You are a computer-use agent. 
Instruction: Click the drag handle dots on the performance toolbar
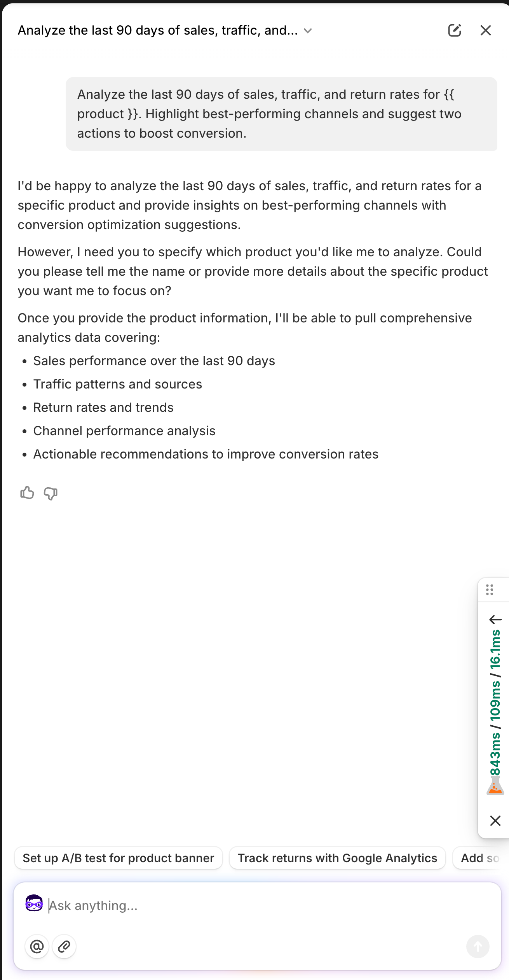[x=490, y=590]
